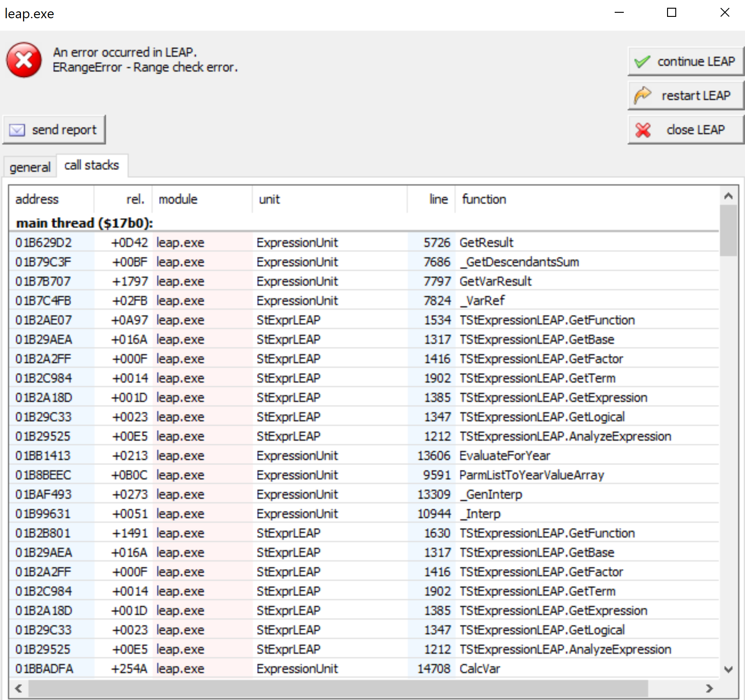This screenshot has height=700, width=745.
Task: Click line number 13606
Action: point(434,456)
